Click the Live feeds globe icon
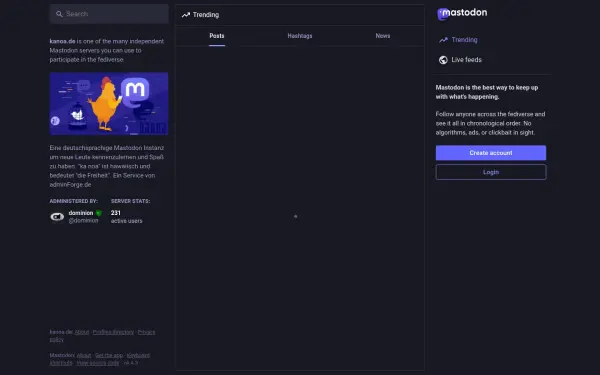This screenshot has width=600, height=375. point(443,60)
